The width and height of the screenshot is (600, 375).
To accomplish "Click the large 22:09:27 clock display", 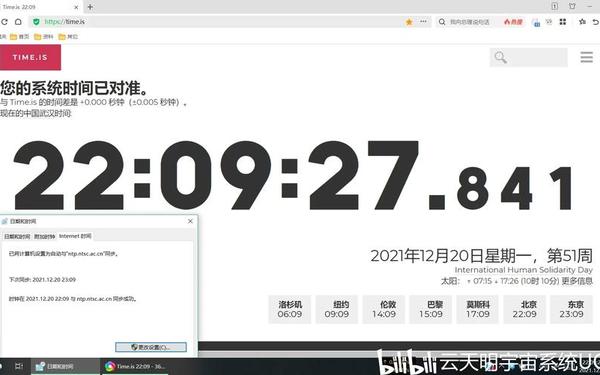I will coord(293,175).
